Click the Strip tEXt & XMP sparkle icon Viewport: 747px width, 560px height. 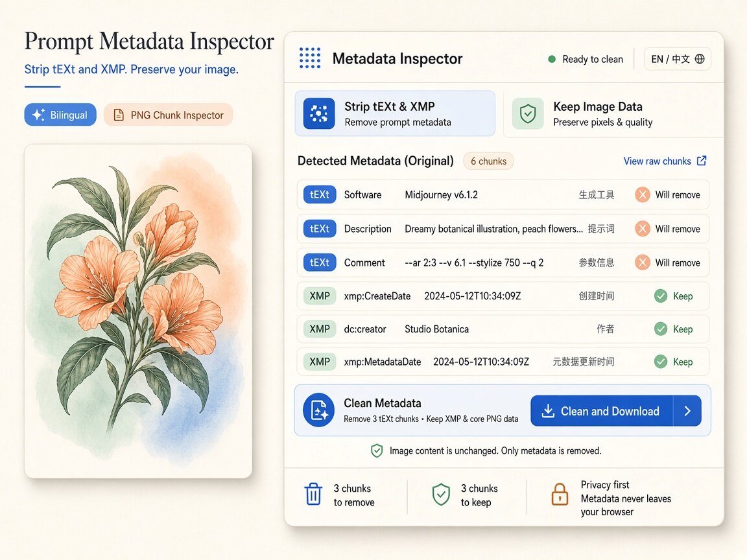tap(319, 114)
